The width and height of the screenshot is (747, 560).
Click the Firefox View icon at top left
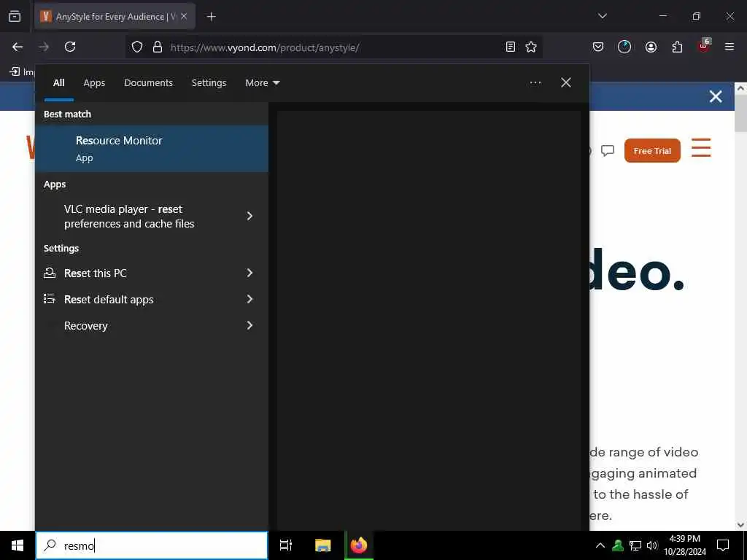[x=15, y=16]
